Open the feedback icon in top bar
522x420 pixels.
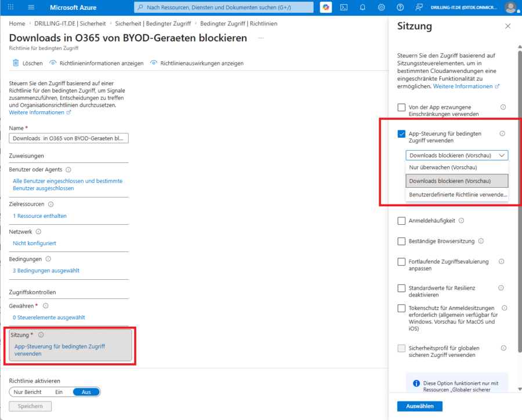click(419, 7)
